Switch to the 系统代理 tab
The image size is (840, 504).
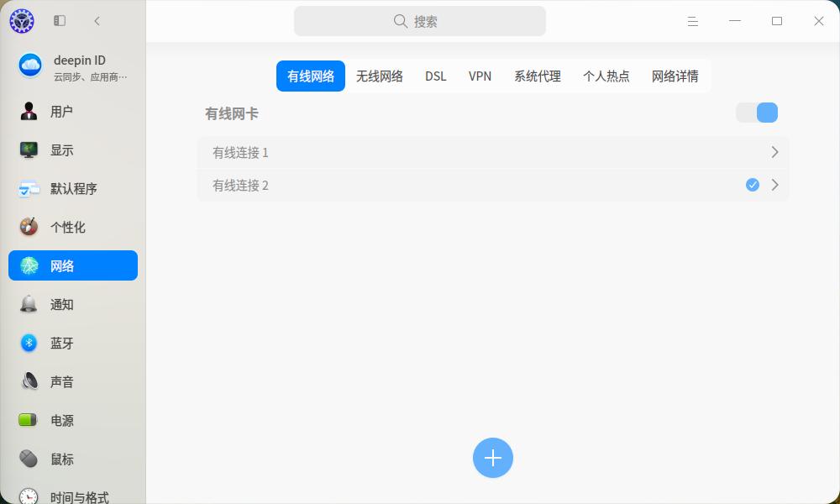coord(538,76)
